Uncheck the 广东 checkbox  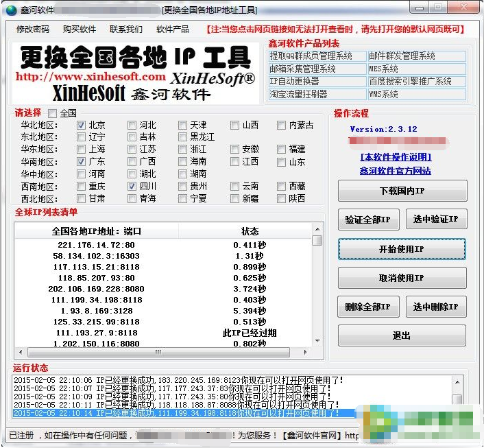click(x=81, y=162)
